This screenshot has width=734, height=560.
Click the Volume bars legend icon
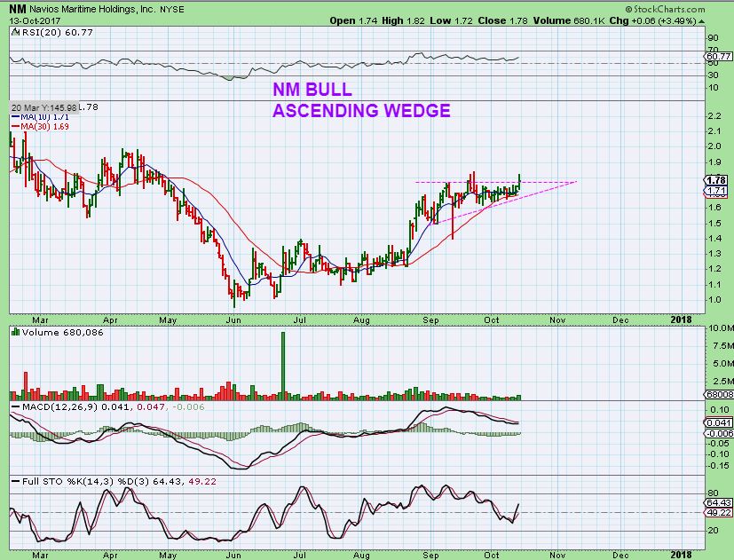[x=15, y=332]
